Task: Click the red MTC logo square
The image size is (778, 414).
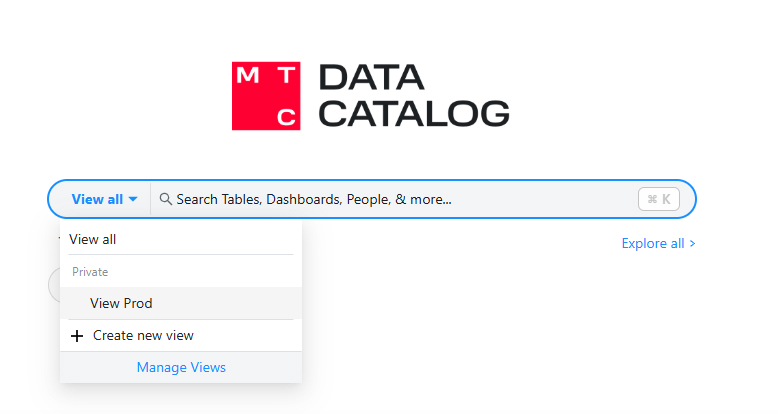Action: point(266,96)
